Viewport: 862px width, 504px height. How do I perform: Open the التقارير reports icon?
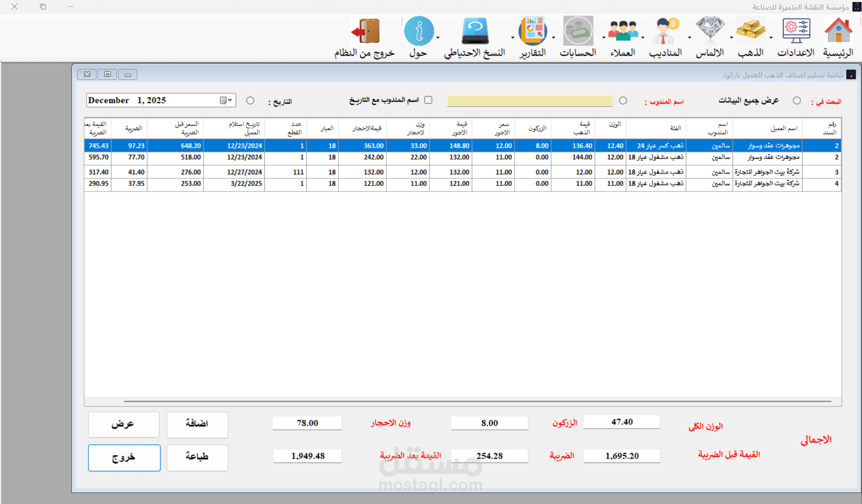(x=533, y=31)
